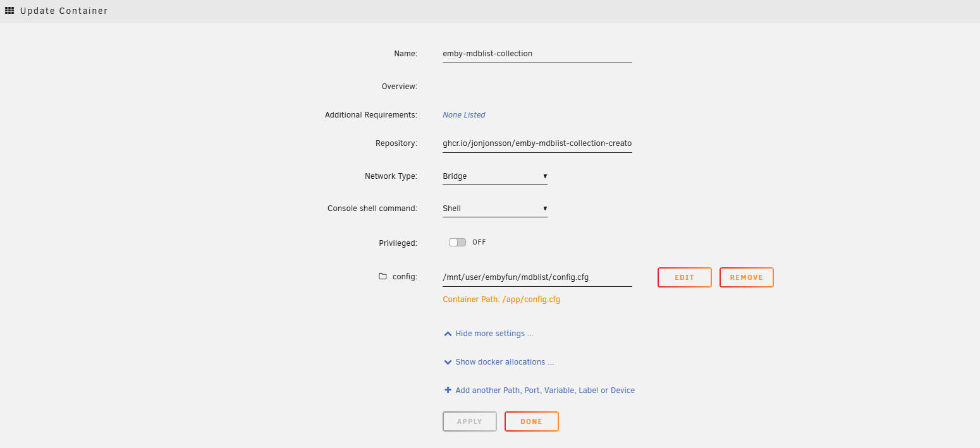Open the Console shell command dropdown
Viewport: 980px width, 448px height.
click(x=494, y=209)
